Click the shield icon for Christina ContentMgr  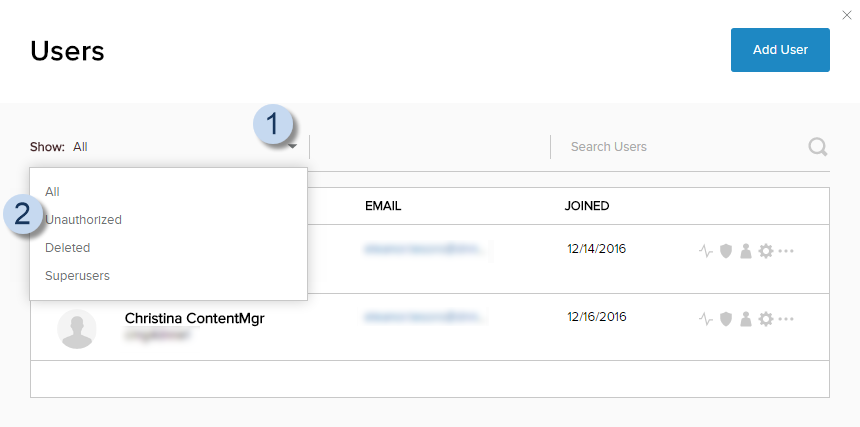pyautogui.click(x=726, y=319)
